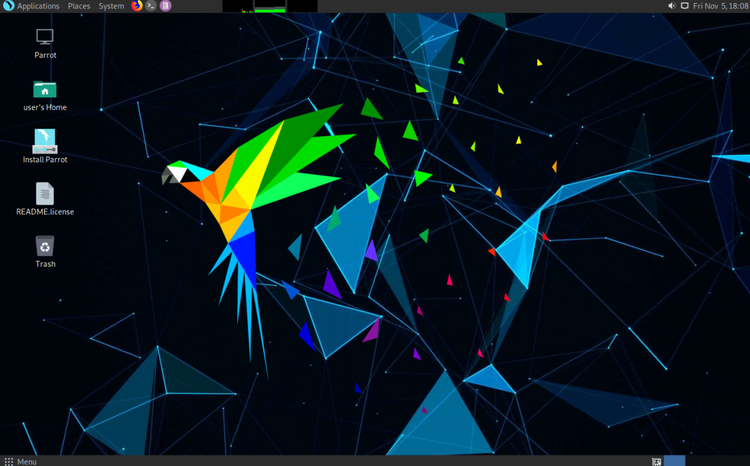Image resolution: width=750 pixels, height=466 pixels.
Task: Open the volume control speaker icon
Action: tap(672, 6)
